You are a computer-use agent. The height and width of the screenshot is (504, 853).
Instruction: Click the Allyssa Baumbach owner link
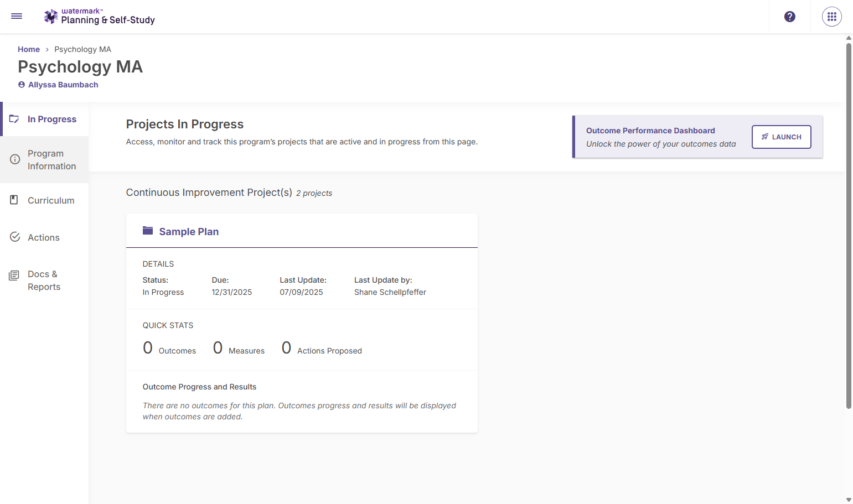[x=63, y=85]
